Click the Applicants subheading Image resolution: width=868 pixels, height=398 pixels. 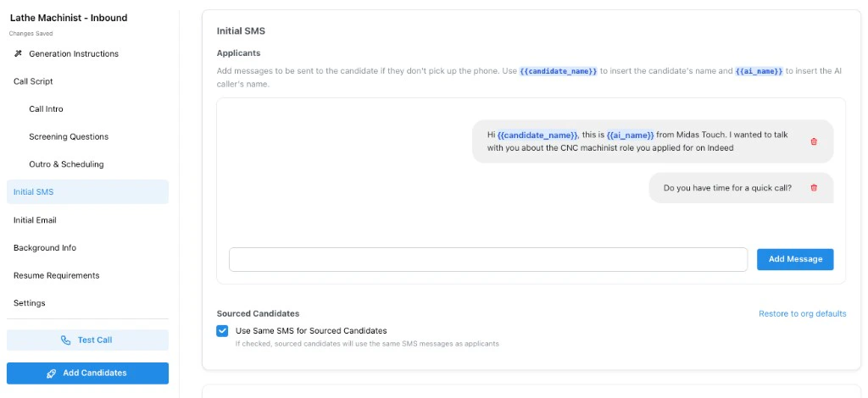click(x=238, y=53)
